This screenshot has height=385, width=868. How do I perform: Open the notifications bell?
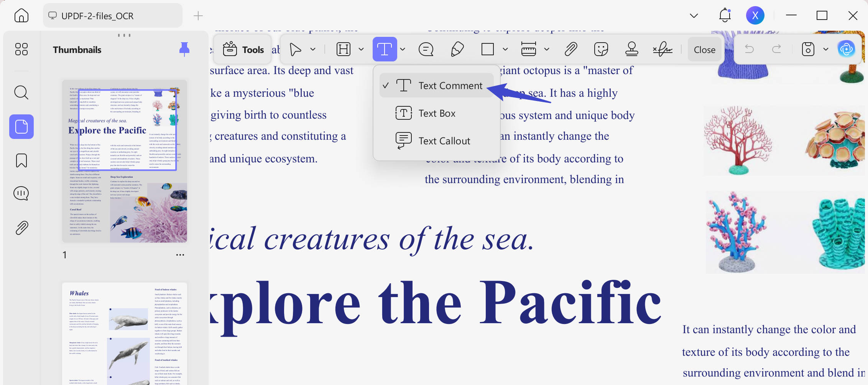[x=725, y=15]
